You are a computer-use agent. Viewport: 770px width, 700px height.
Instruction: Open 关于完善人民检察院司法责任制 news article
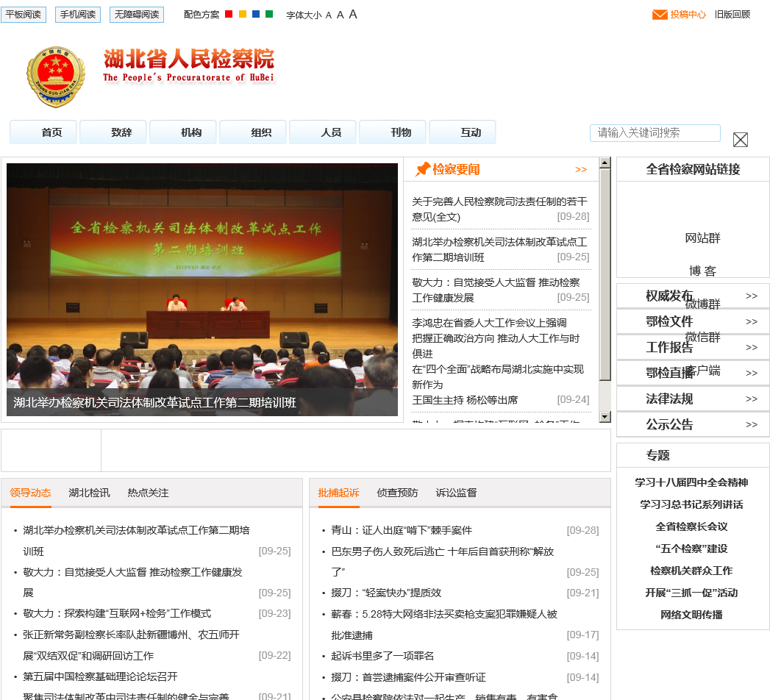(499, 209)
